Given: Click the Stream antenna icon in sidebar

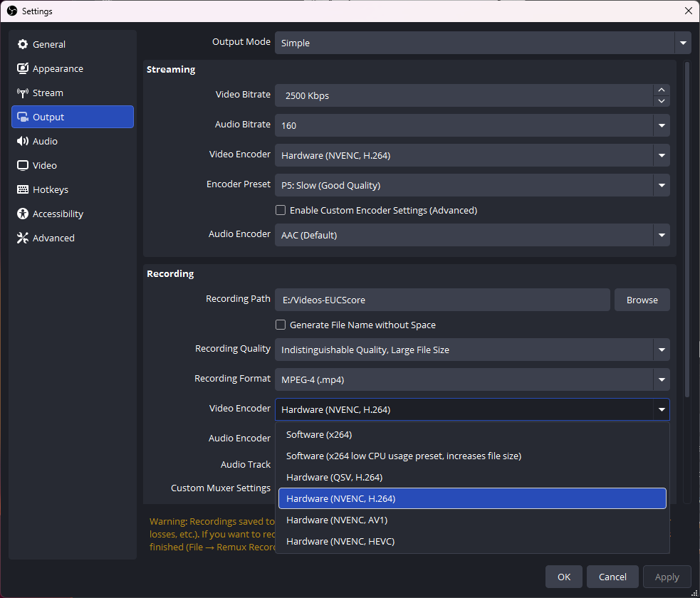Looking at the screenshot, I should coord(23,93).
